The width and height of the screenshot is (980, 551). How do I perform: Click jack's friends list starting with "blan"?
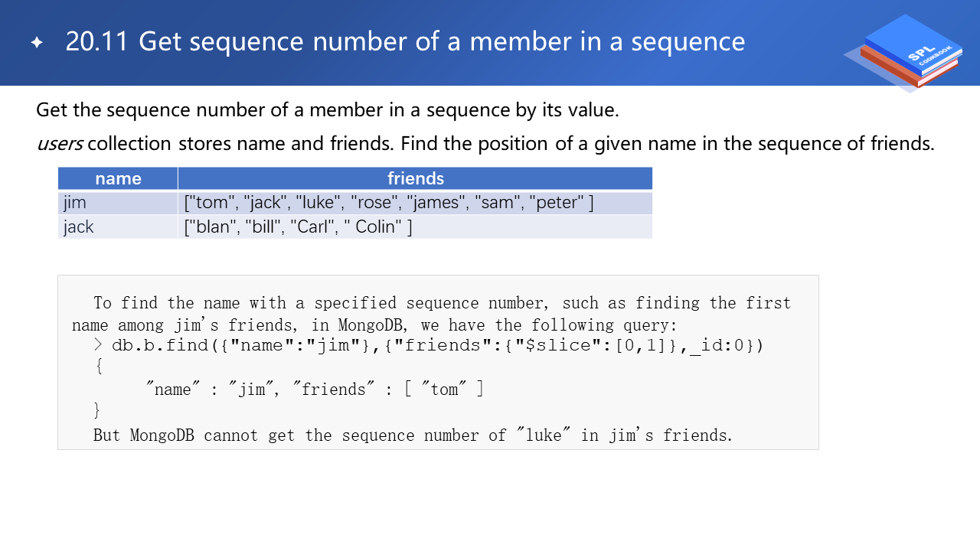click(x=299, y=227)
